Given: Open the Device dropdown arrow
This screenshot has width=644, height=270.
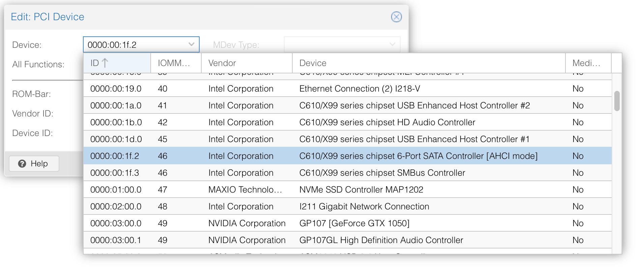Looking at the screenshot, I should pyautogui.click(x=191, y=44).
